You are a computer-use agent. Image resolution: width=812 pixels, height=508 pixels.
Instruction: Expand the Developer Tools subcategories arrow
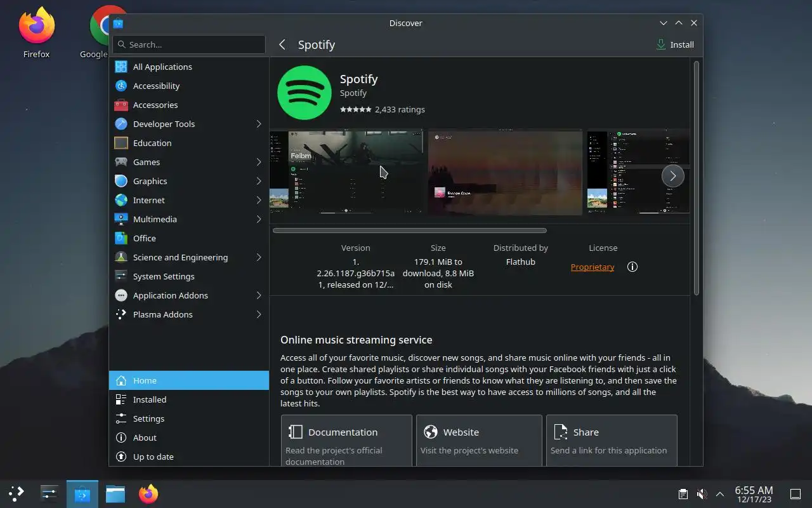[259, 124]
